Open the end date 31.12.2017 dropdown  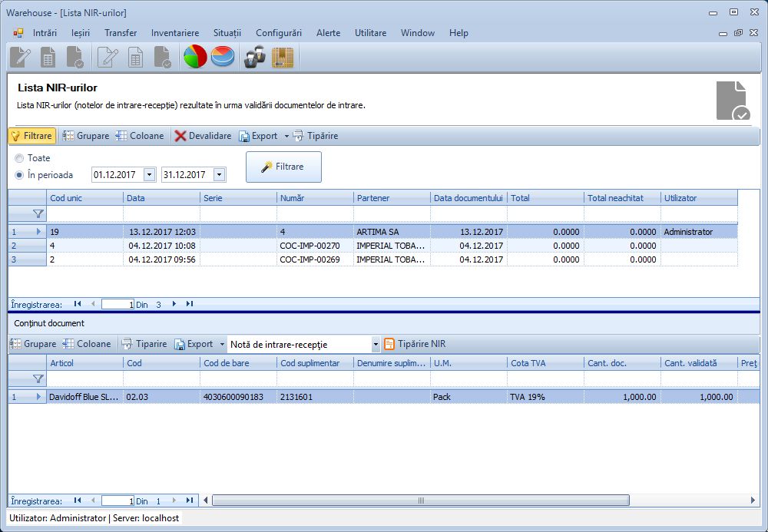point(220,175)
